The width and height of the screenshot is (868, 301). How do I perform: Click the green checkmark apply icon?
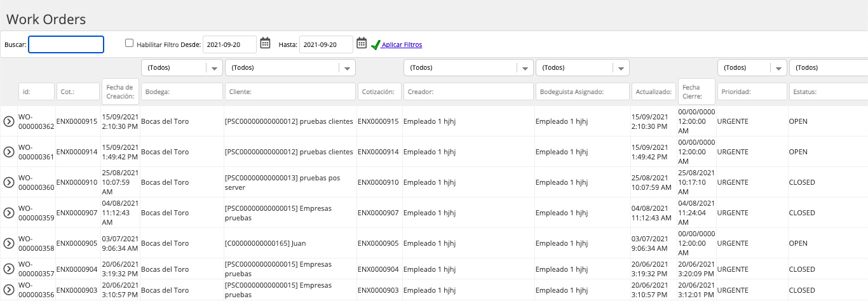pyautogui.click(x=376, y=44)
